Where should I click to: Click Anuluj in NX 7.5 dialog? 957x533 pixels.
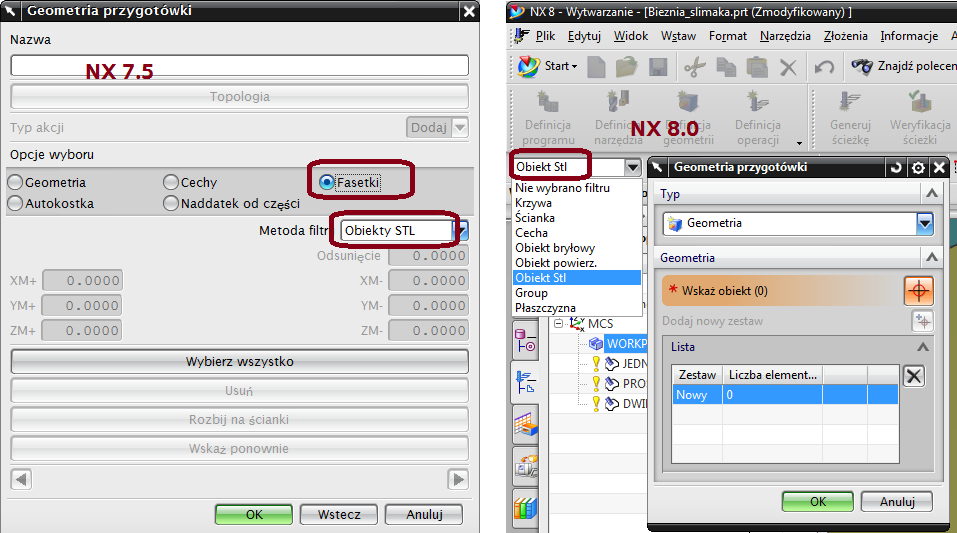pos(424,515)
